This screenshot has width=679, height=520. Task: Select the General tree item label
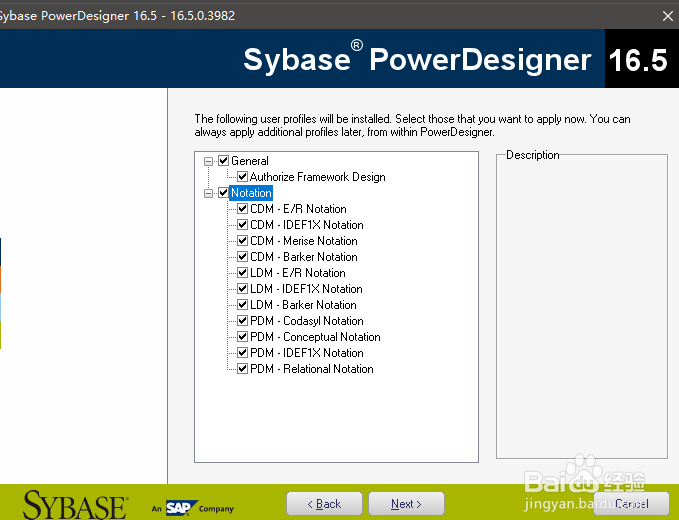250,161
